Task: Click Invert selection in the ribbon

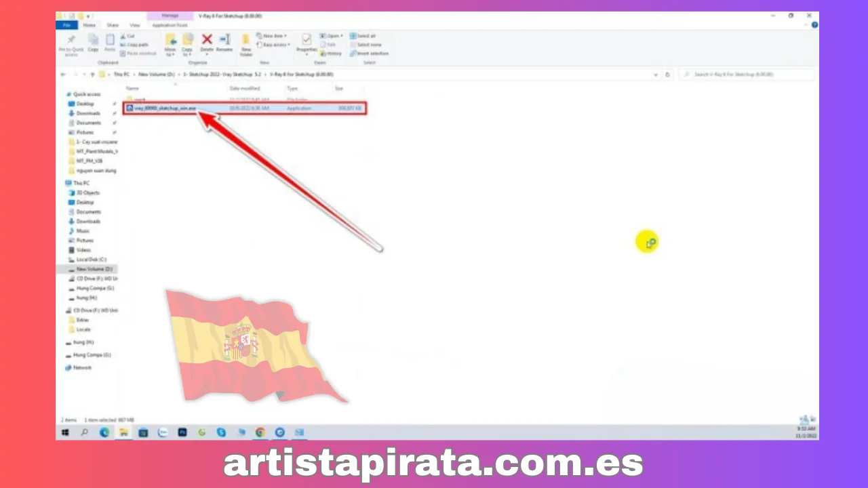Action: pos(370,53)
